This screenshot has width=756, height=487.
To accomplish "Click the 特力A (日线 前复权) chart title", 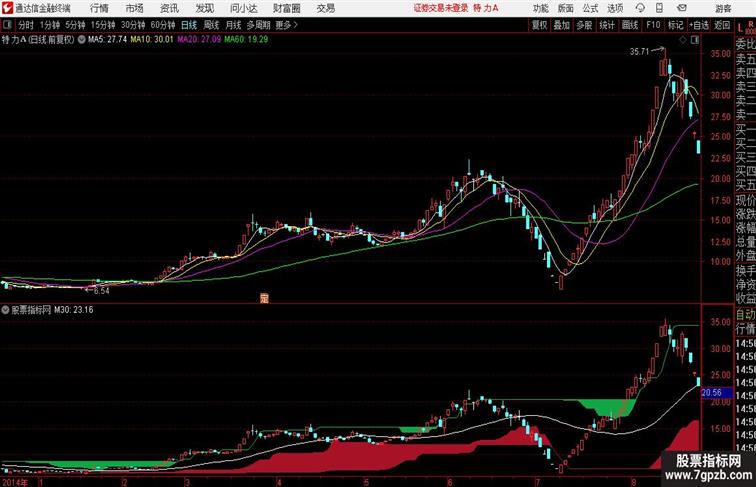I will coord(38,40).
